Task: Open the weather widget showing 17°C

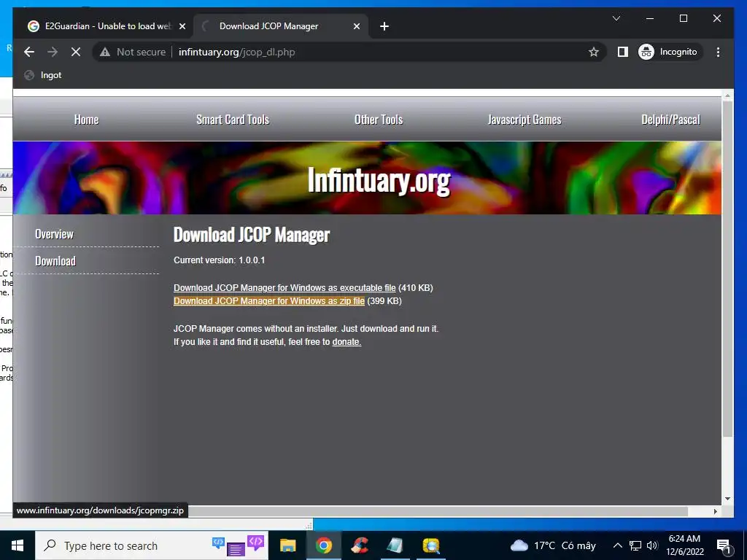Action: pos(553,545)
